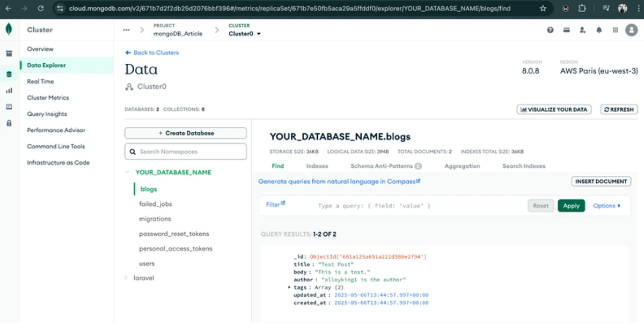This screenshot has width=644, height=328.
Task: Open the Aggregation tab
Action: pos(462,166)
